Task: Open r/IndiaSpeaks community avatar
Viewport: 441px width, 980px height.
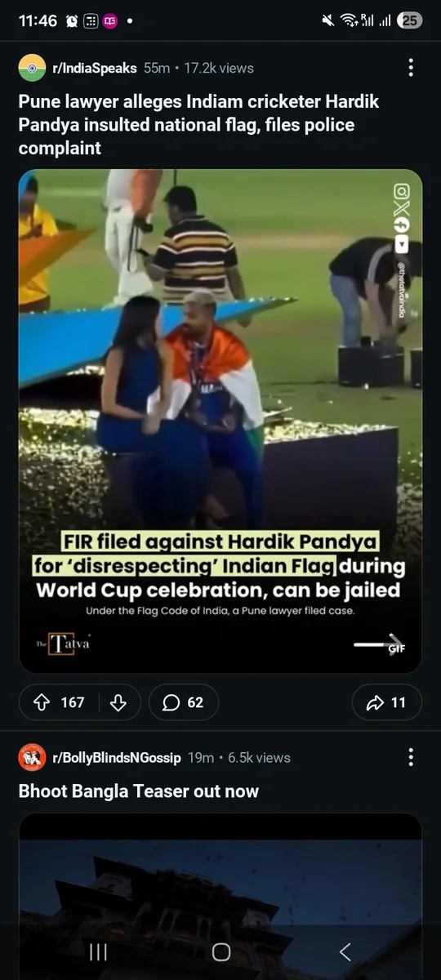Action: pos(32,68)
